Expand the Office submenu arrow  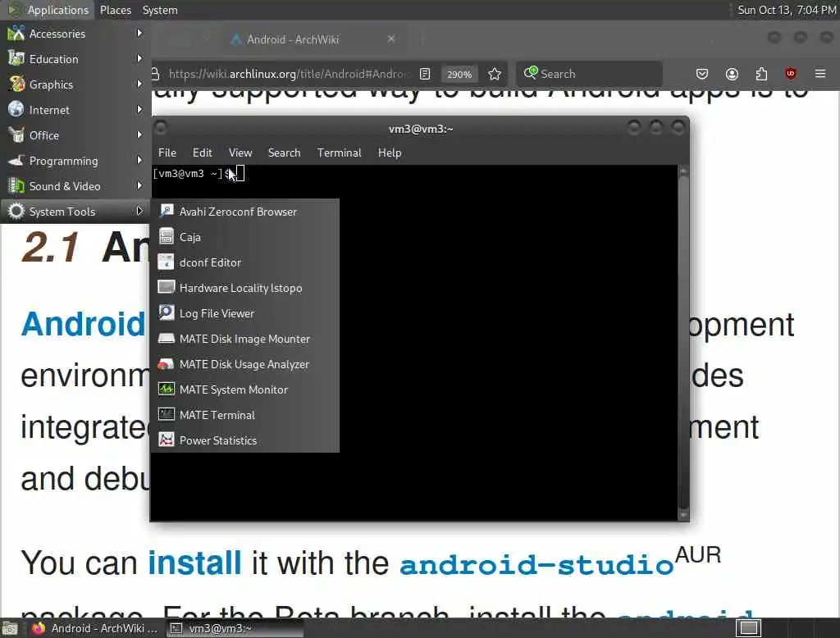[x=139, y=134]
